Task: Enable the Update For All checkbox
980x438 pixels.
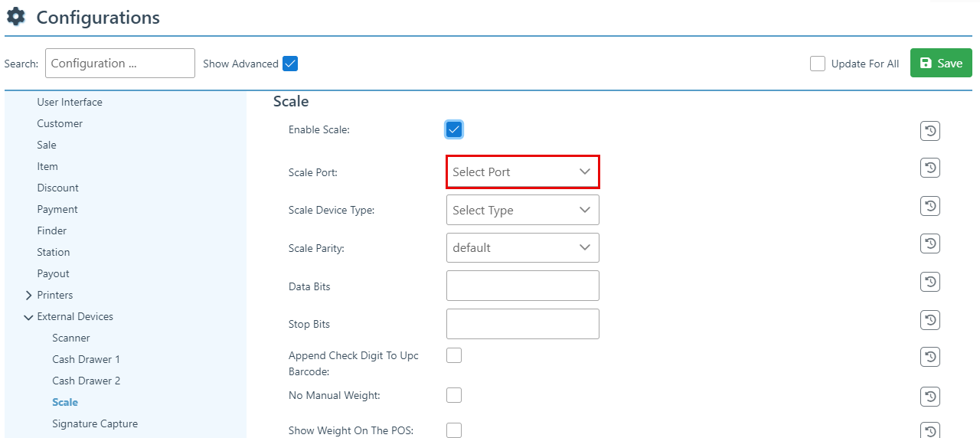Action: click(818, 64)
